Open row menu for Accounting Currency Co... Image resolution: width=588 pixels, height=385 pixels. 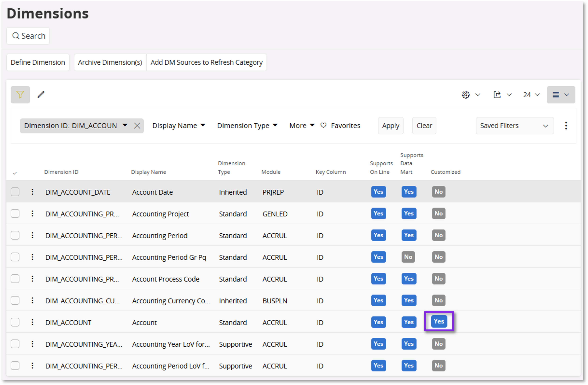(32, 301)
